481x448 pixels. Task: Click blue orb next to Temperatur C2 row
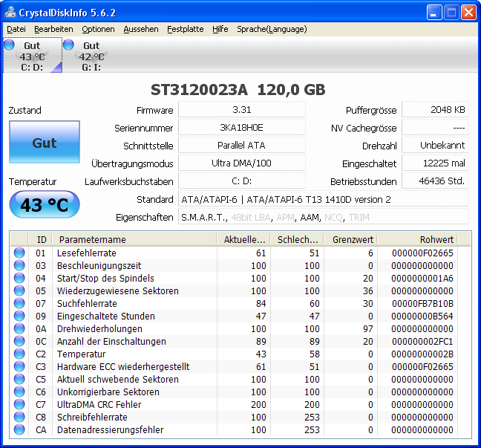tap(19, 354)
